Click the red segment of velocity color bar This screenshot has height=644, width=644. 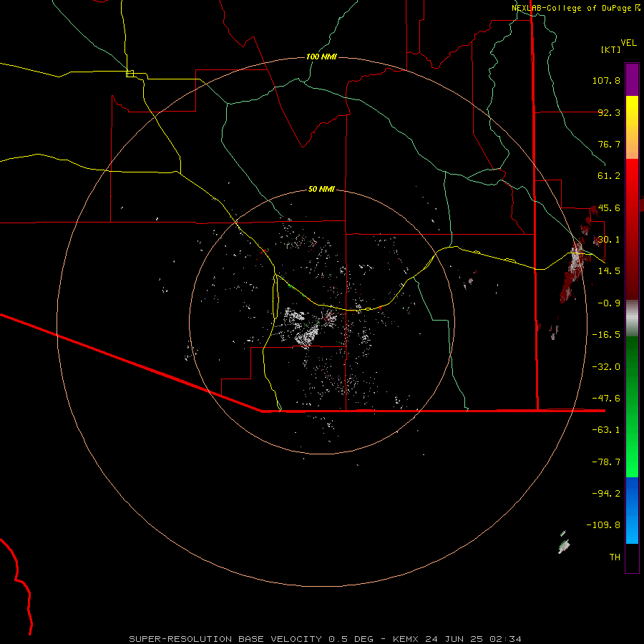pos(632,229)
